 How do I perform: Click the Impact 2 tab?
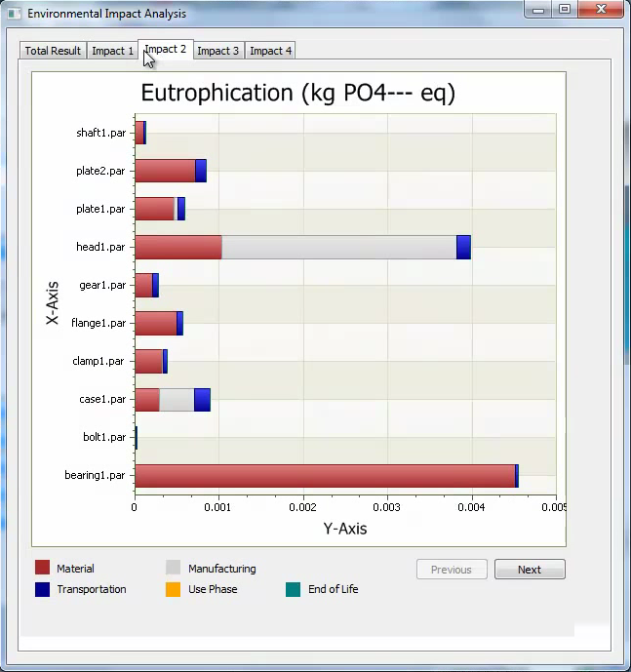click(165, 49)
